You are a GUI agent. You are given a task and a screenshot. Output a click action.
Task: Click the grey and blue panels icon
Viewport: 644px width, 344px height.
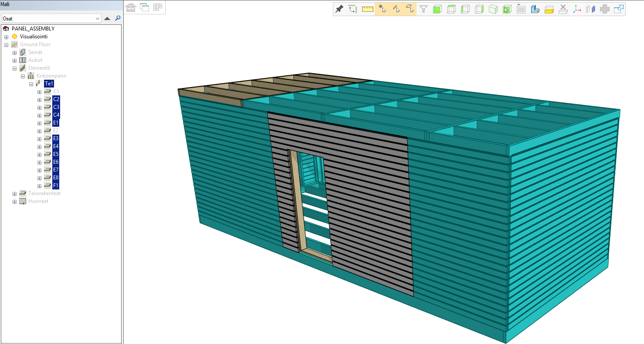pyautogui.click(x=590, y=9)
